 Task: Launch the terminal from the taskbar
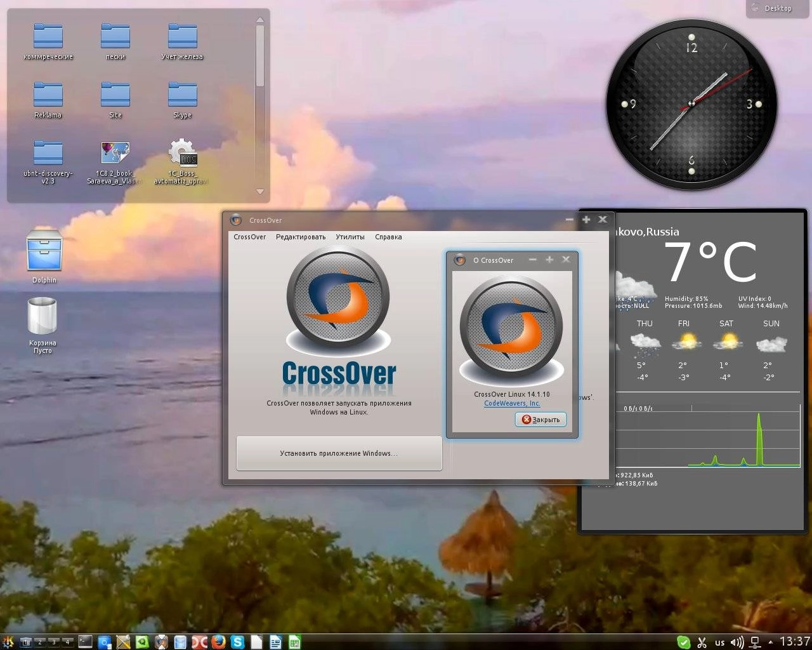point(85,642)
